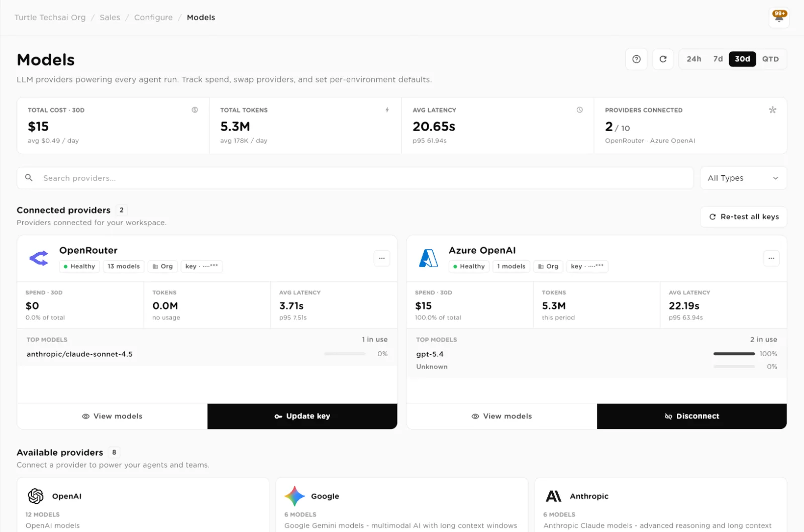This screenshot has height=532, width=804.
Task: Click the OpenRouter Healthy status badge
Action: 79,266
